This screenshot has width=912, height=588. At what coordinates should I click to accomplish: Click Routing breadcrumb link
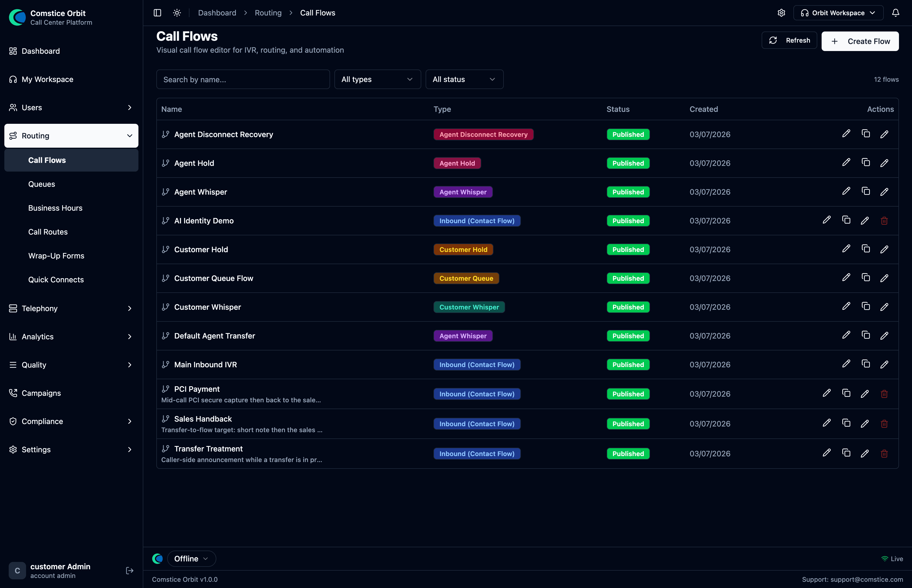point(268,13)
